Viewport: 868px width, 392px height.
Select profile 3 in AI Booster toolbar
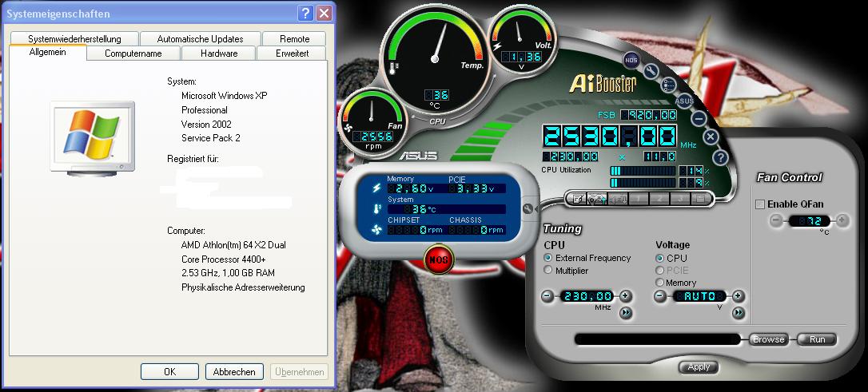click(680, 199)
